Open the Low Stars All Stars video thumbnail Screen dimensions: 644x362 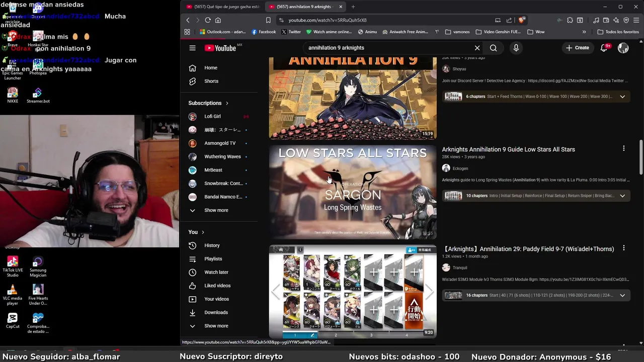point(353,192)
